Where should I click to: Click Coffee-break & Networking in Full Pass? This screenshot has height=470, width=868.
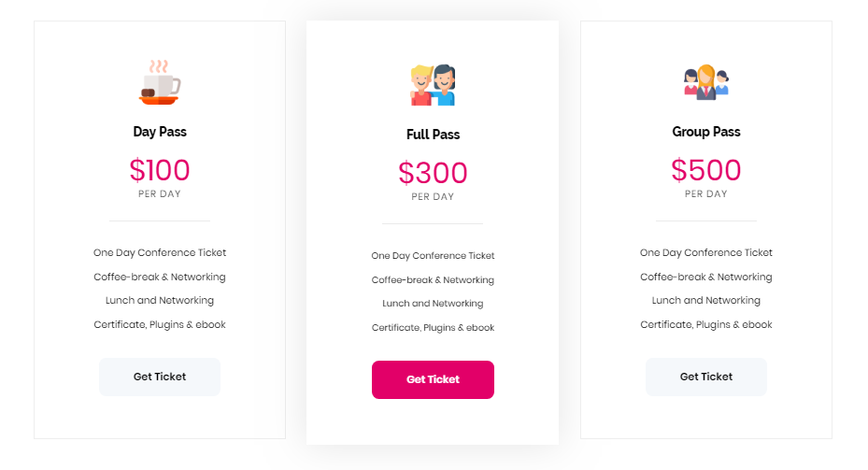coord(433,279)
